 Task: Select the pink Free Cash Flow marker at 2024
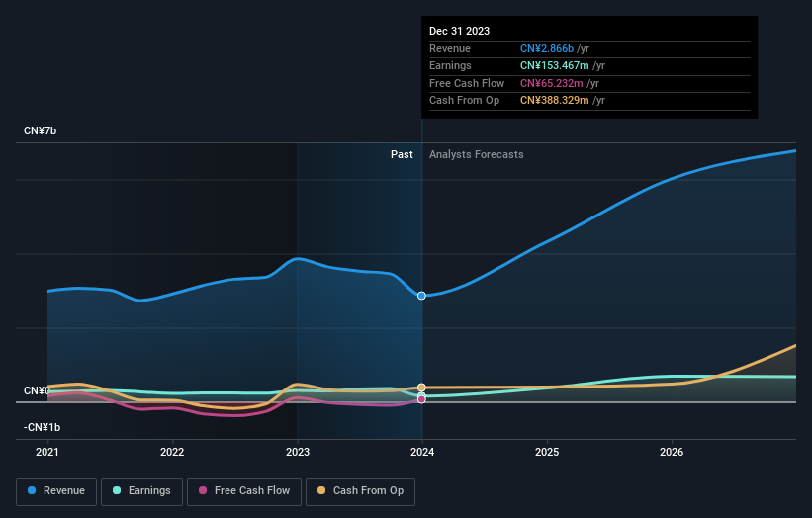[421, 399]
